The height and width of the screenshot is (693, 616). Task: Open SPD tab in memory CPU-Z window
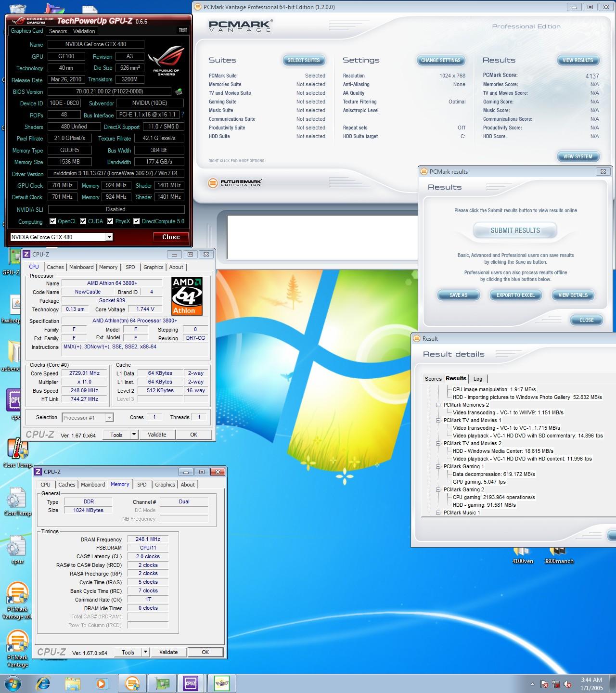coord(141,485)
